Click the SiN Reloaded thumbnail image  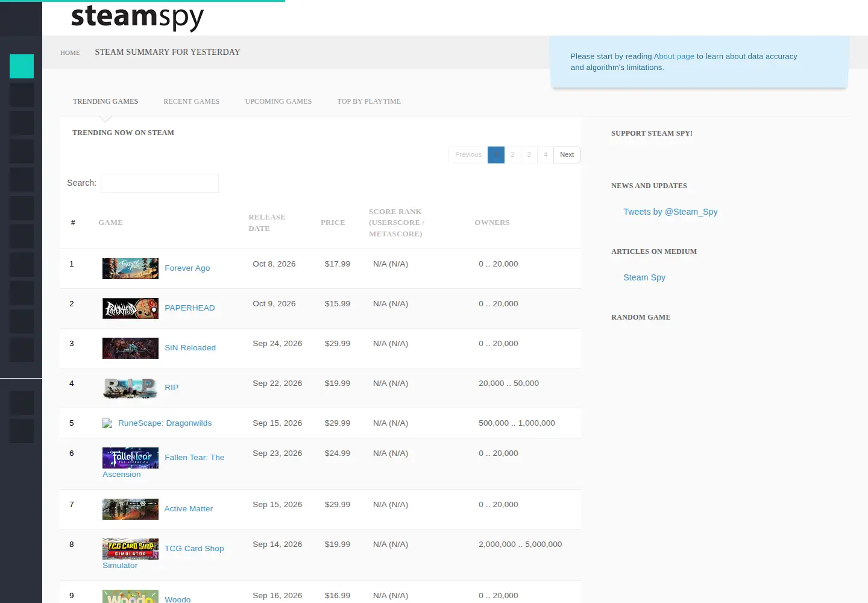click(x=130, y=348)
